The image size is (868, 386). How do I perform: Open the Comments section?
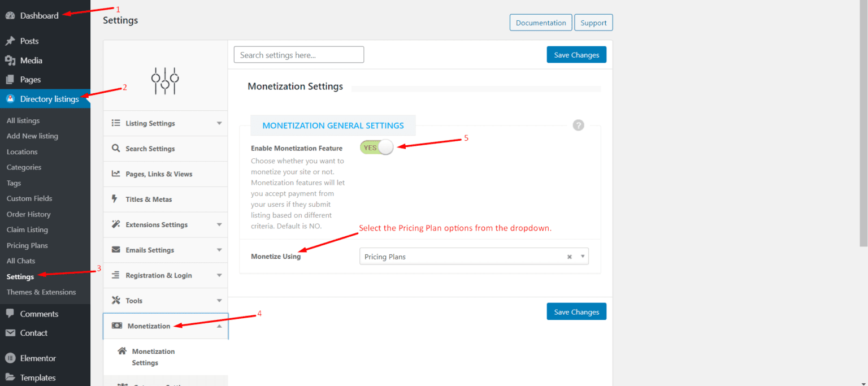tap(36, 314)
